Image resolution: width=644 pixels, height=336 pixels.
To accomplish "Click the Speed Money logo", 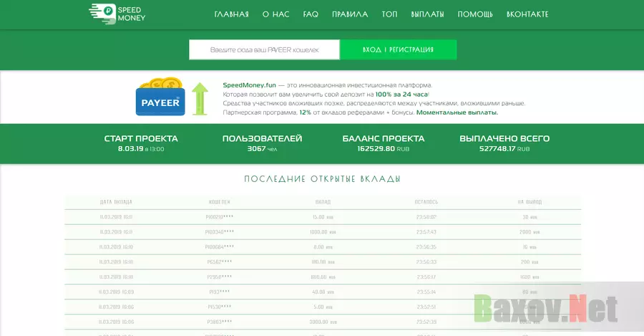I will pyautogui.click(x=117, y=14).
